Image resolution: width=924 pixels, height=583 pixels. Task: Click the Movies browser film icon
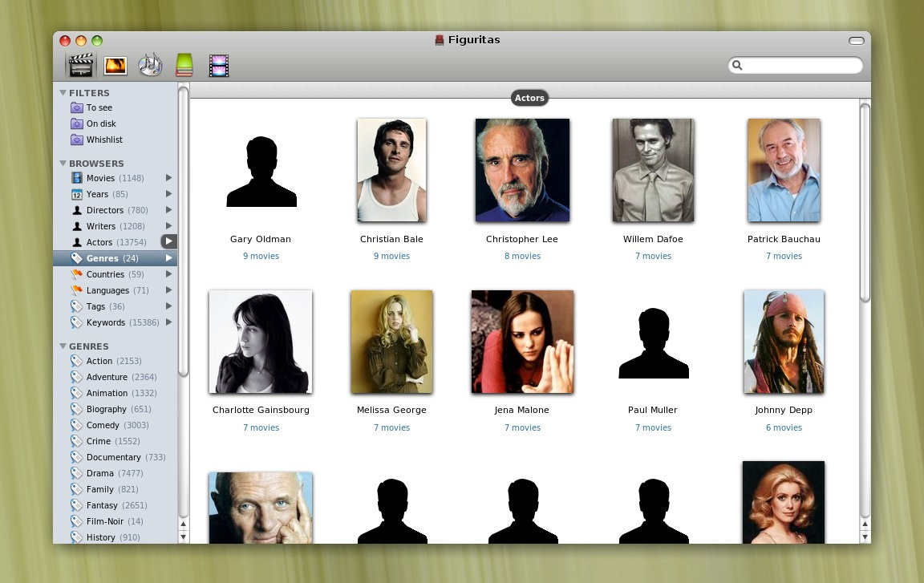[77, 178]
